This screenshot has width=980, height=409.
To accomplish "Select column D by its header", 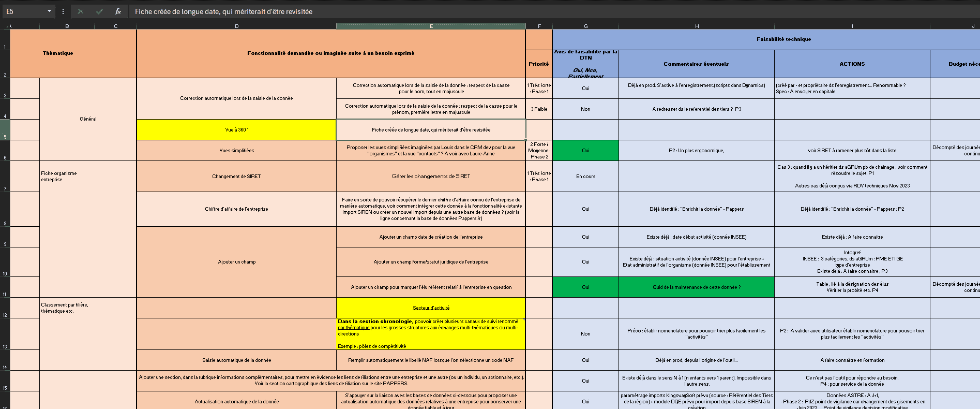I will pyautogui.click(x=236, y=26).
